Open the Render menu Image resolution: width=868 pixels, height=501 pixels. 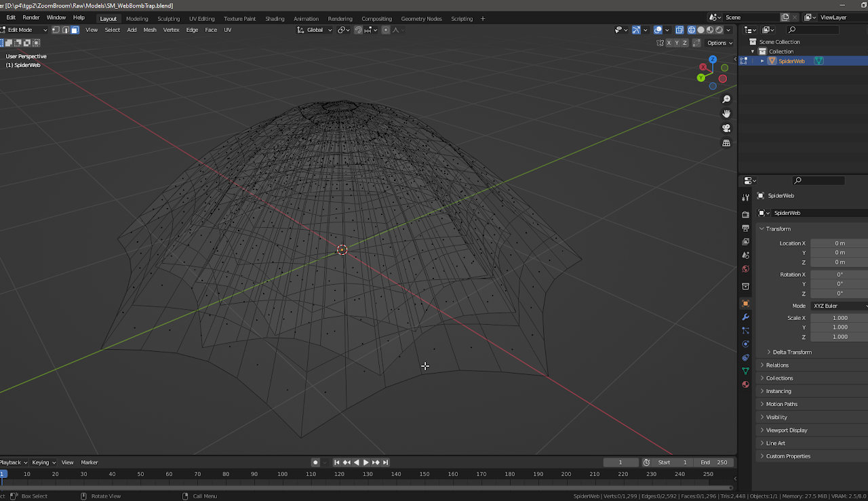click(x=31, y=18)
